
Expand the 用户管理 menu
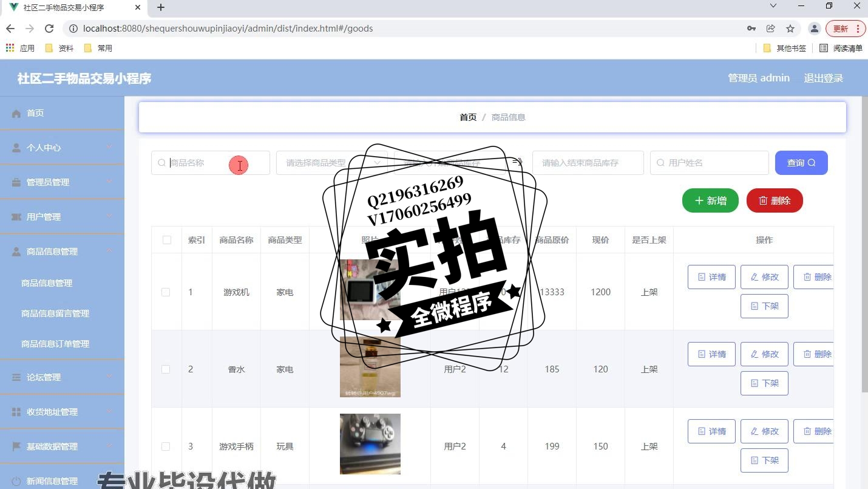point(62,217)
